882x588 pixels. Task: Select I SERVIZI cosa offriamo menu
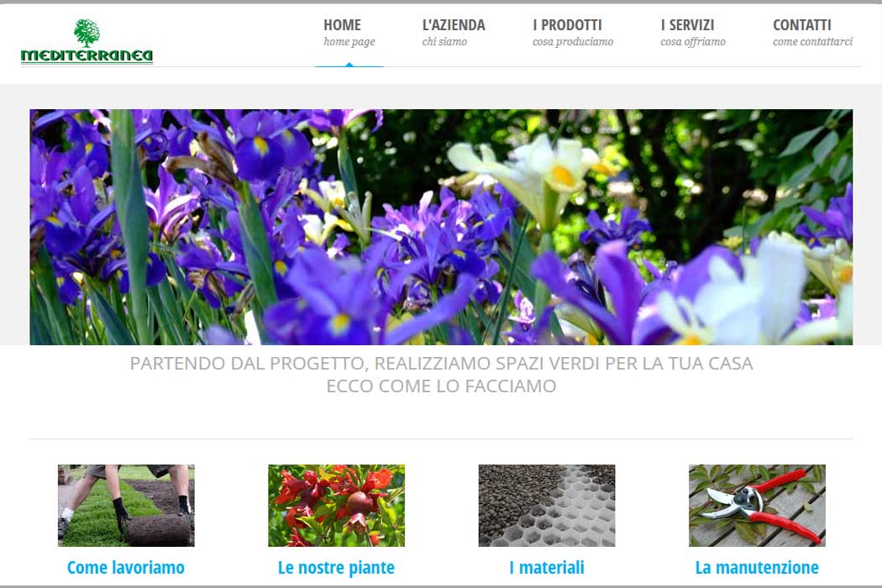(693, 34)
